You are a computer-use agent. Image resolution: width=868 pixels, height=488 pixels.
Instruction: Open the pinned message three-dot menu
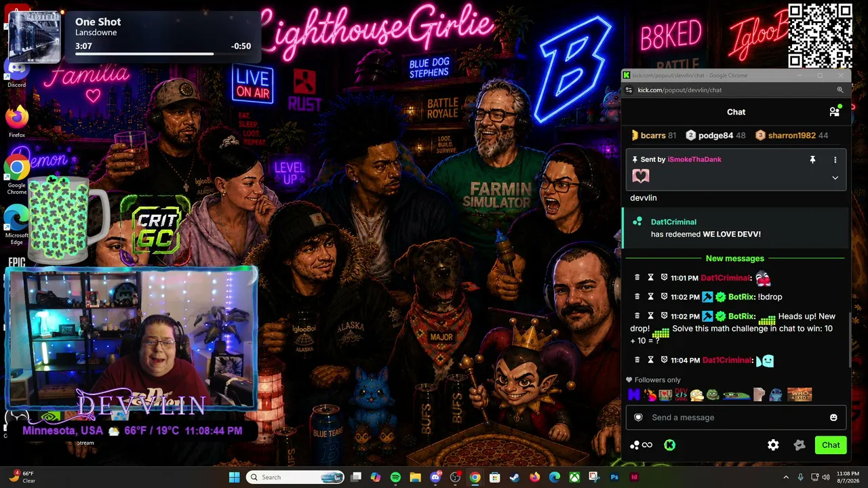(x=835, y=159)
